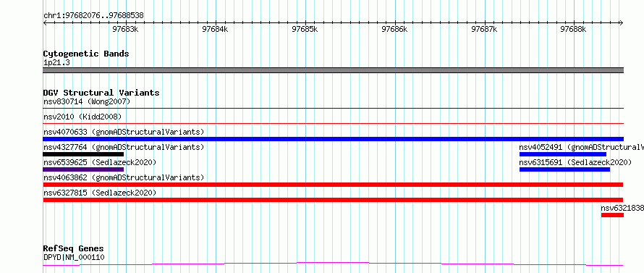The height and width of the screenshot is (273, 644).
Task: Click the black nsv4327764 variant bar
Action: point(83,154)
